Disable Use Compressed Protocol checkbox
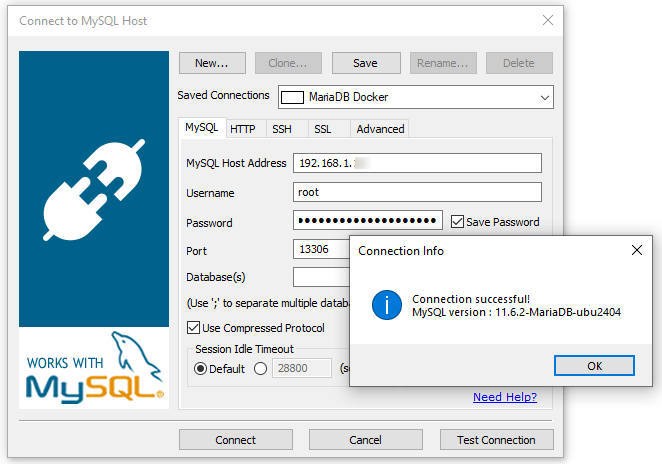The image size is (662, 464). (x=194, y=328)
